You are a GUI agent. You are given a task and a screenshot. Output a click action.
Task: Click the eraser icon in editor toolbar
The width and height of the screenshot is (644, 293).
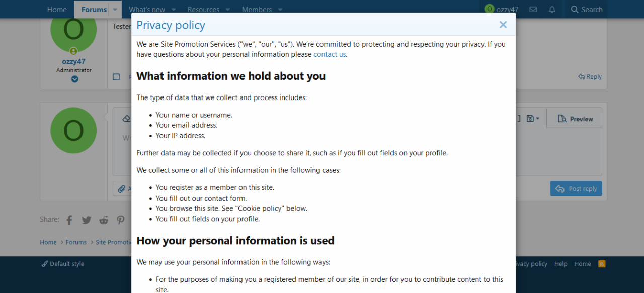[126, 119]
